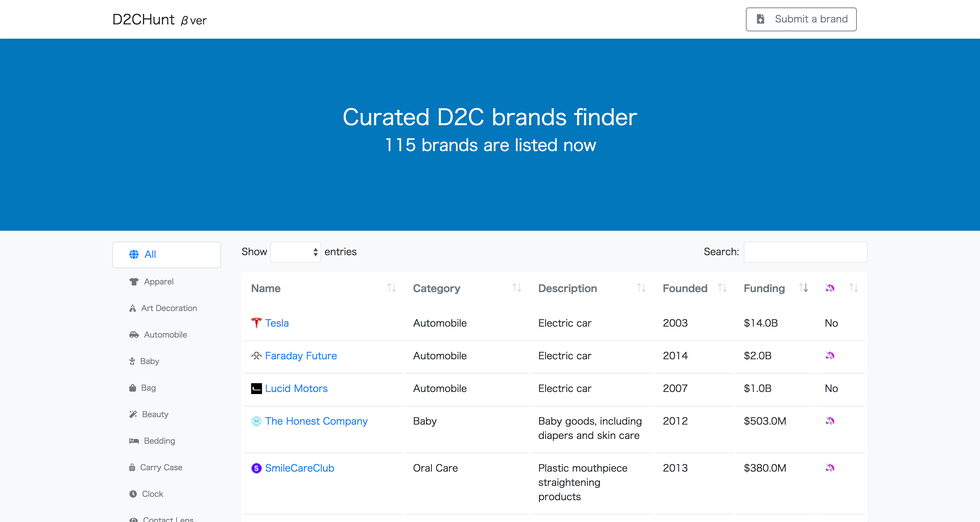The image size is (980, 522).
Task: Open the Faraday Future brand link
Action: (x=300, y=356)
